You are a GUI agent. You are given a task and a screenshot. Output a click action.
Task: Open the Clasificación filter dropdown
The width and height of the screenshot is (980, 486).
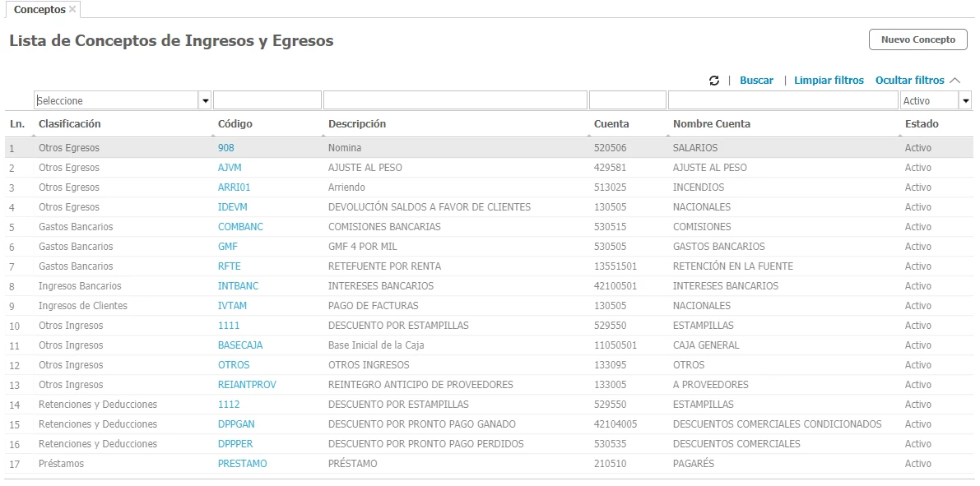click(205, 100)
